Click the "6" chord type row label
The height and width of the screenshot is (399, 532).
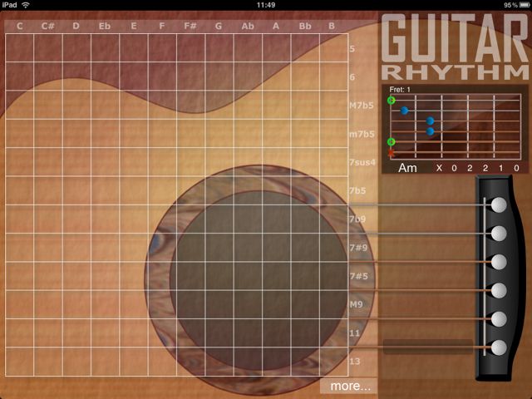[352, 77]
